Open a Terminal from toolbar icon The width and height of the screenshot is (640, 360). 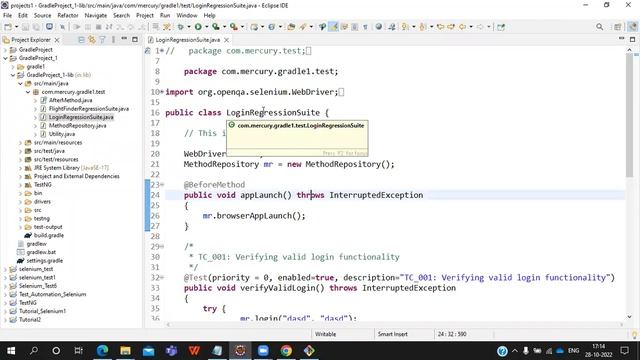[x=49, y=27]
